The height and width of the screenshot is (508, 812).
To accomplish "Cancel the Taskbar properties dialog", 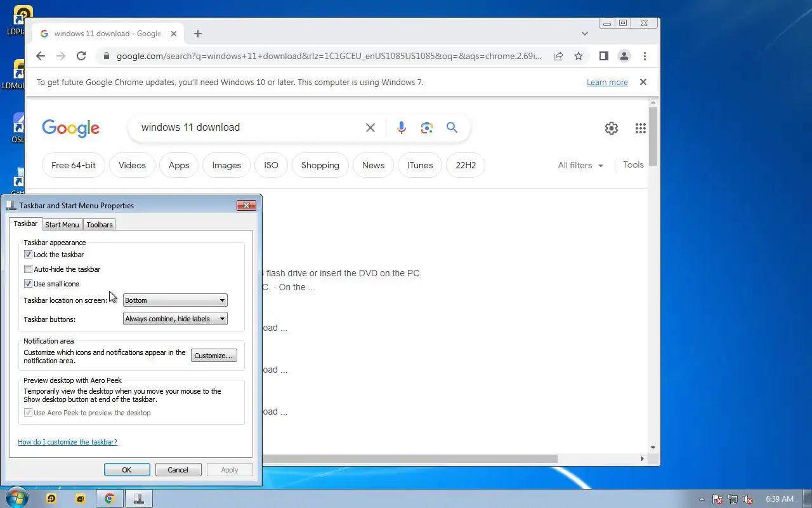I will (178, 470).
